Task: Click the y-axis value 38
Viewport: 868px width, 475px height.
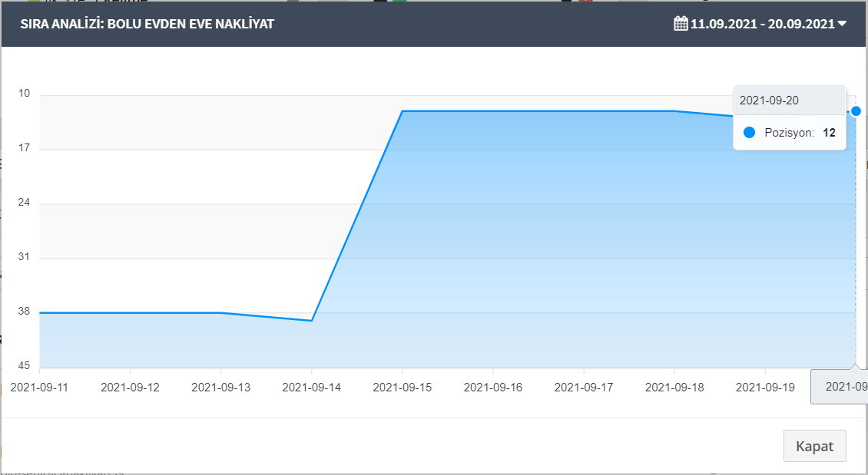Action: click(x=25, y=312)
